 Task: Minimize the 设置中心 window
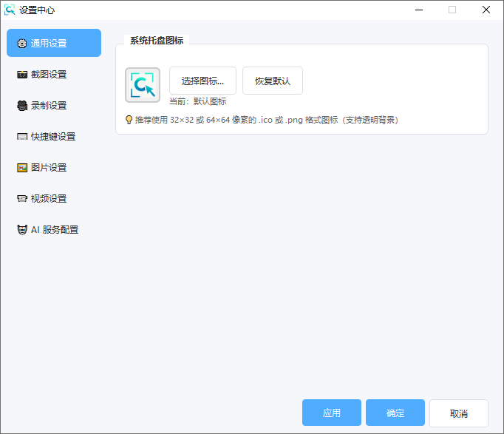tap(419, 10)
